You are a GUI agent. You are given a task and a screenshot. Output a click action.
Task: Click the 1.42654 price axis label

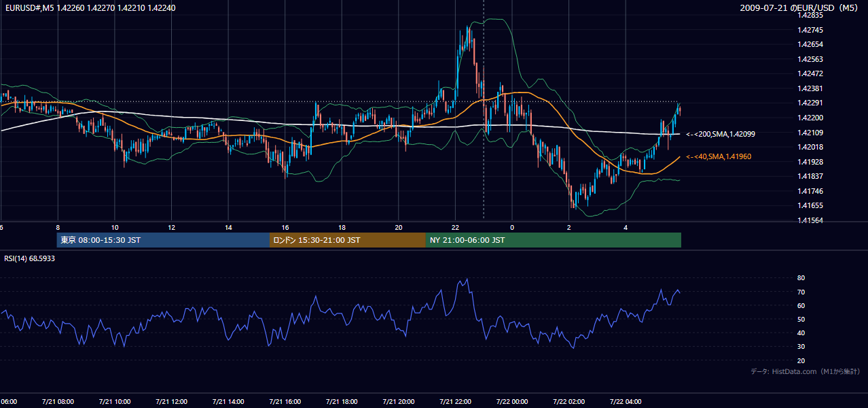point(811,44)
